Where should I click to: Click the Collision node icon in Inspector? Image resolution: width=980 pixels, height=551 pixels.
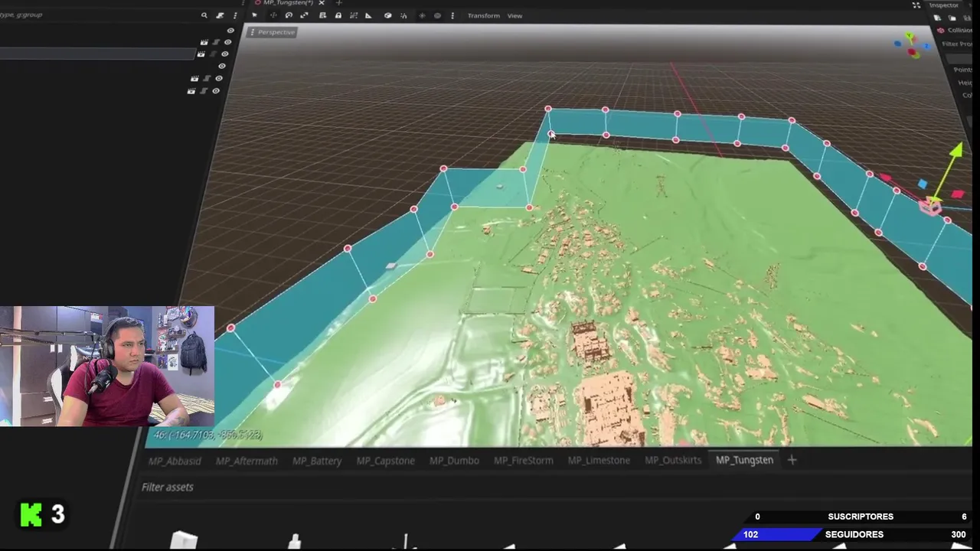pos(941,31)
